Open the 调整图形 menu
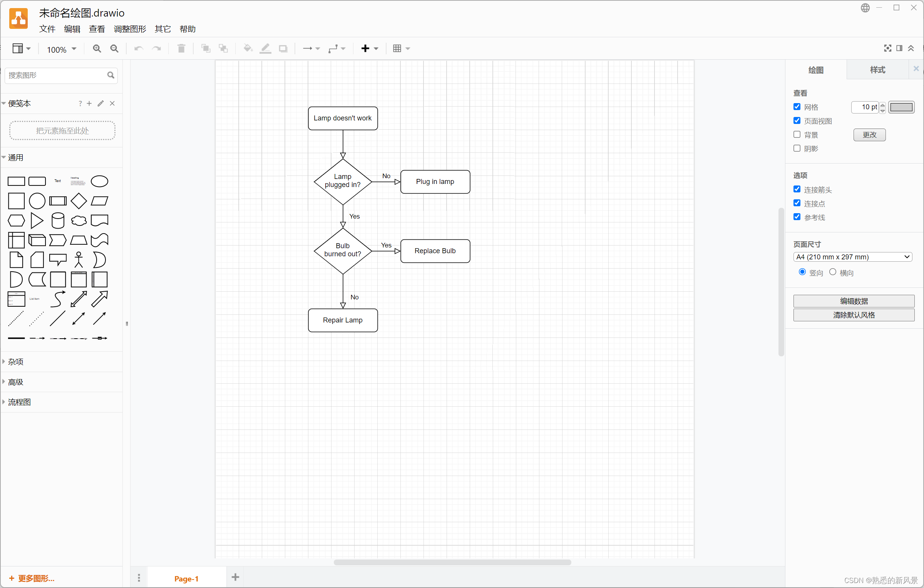Viewport: 924px width, 588px height. click(130, 29)
